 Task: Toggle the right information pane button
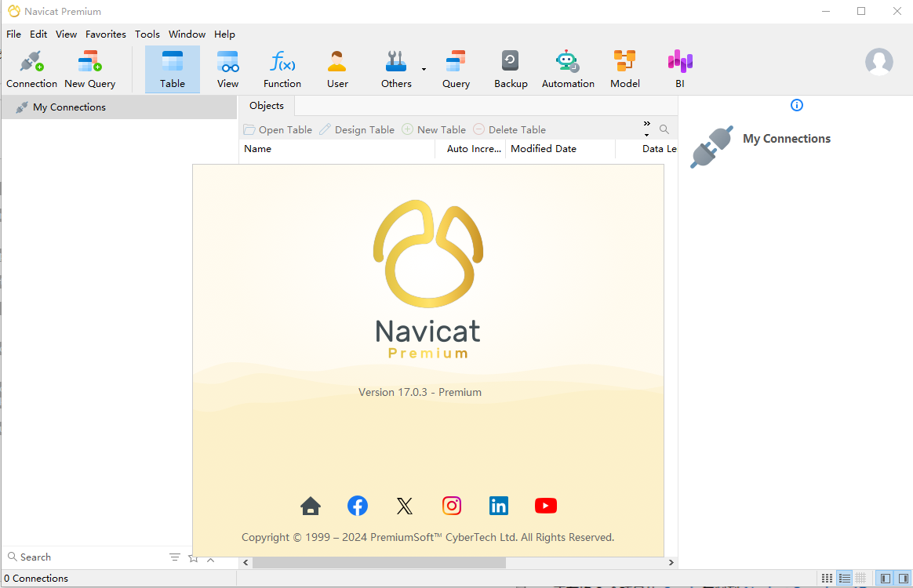(x=903, y=578)
